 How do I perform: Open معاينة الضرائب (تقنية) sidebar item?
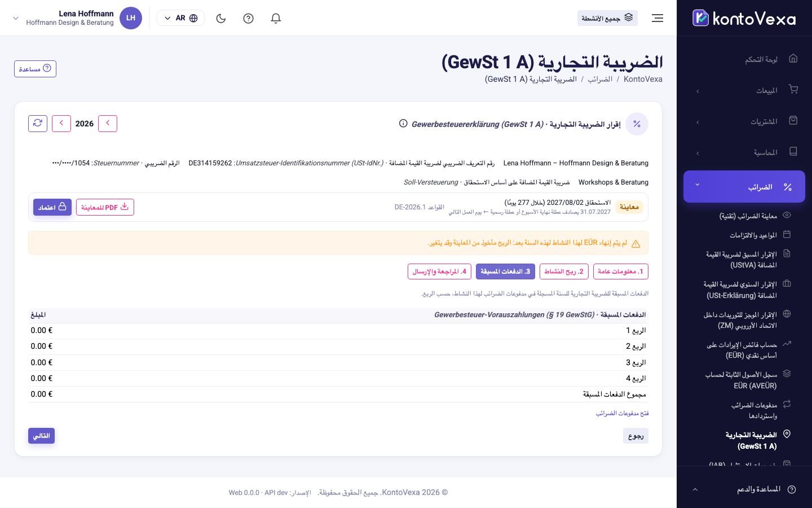744,216
